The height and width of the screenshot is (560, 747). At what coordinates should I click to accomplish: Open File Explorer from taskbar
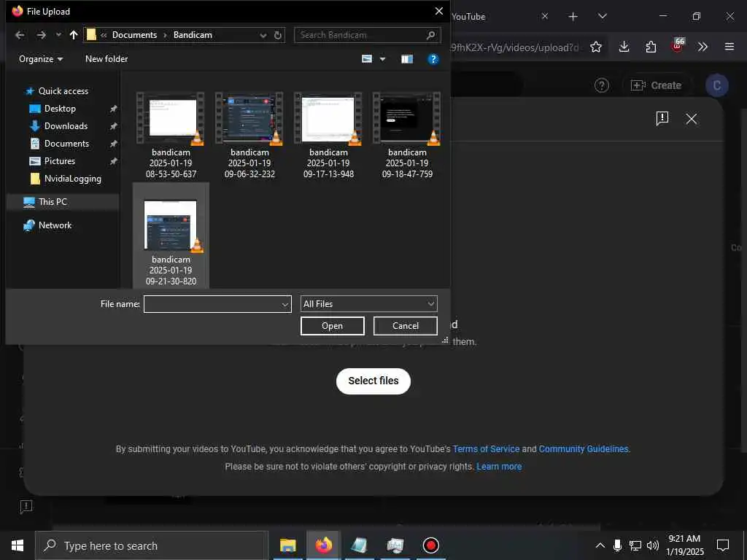point(287,545)
